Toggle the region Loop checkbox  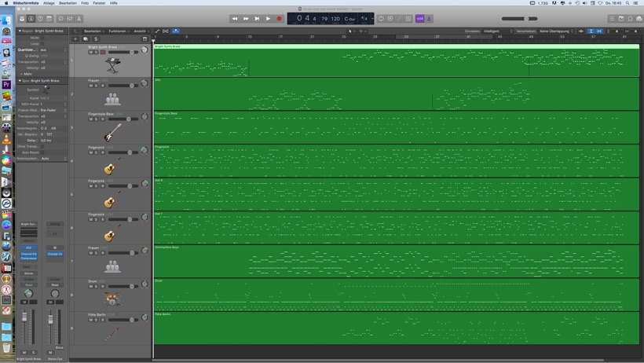click(42, 43)
